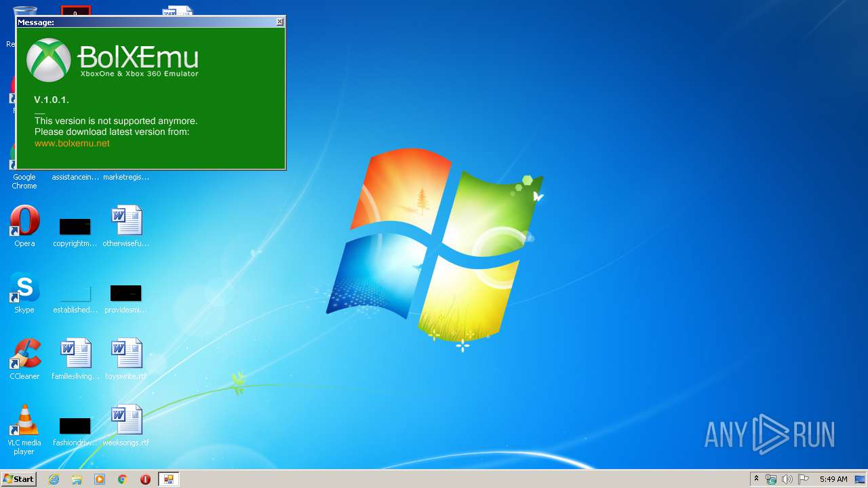Launch Internet Explorer from the taskbar
The height and width of the screenshot is (488, 868).
54,479
